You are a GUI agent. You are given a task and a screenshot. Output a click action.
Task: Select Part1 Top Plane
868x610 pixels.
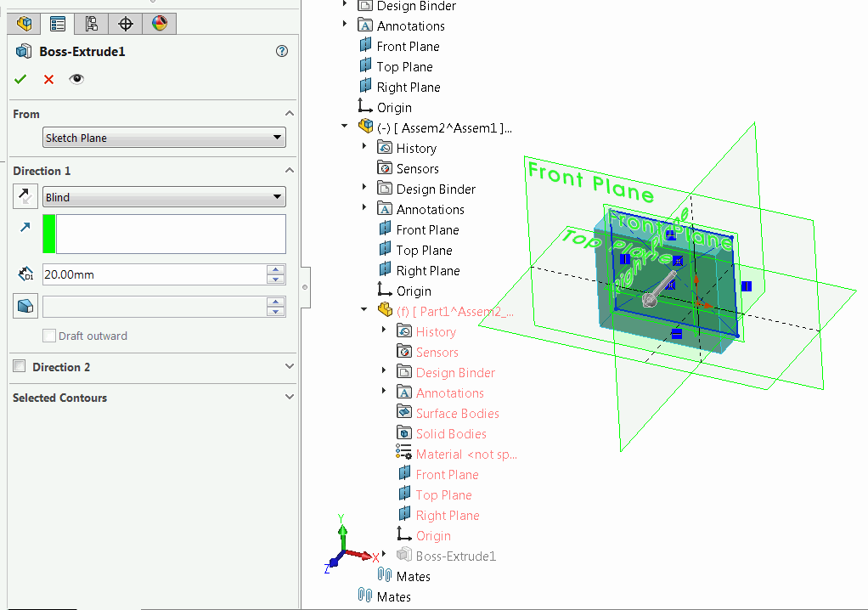443,495
